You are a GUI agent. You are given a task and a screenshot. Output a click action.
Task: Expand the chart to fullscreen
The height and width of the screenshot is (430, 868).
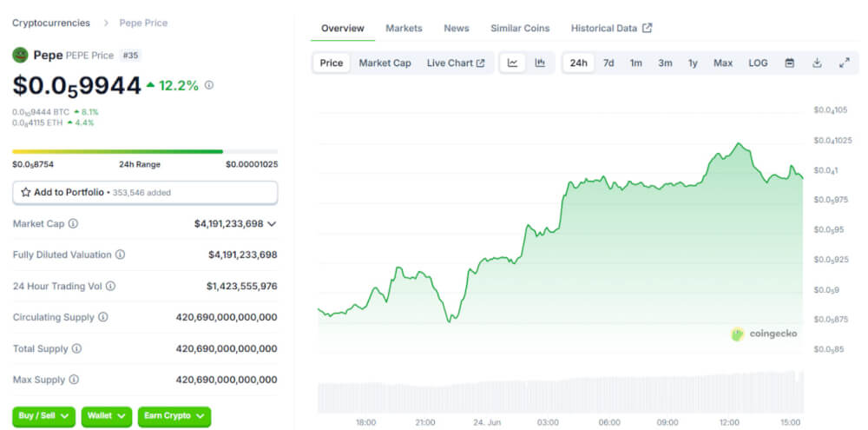click(x=844, y=63)
